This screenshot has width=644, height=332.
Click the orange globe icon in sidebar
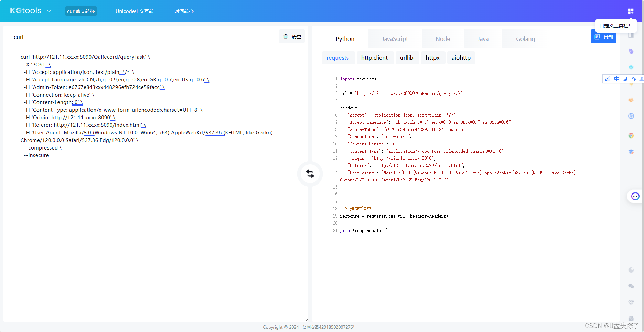click(x=631, y=100)
